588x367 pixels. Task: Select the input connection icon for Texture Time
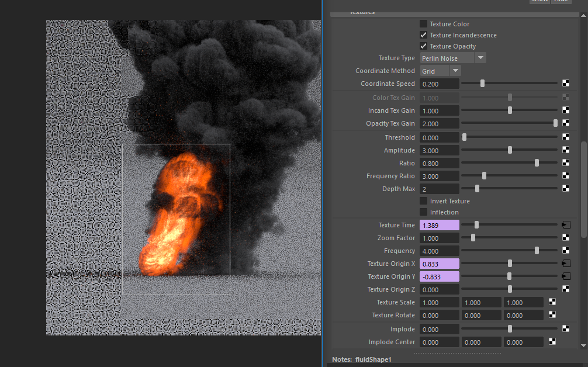(565, 224)
